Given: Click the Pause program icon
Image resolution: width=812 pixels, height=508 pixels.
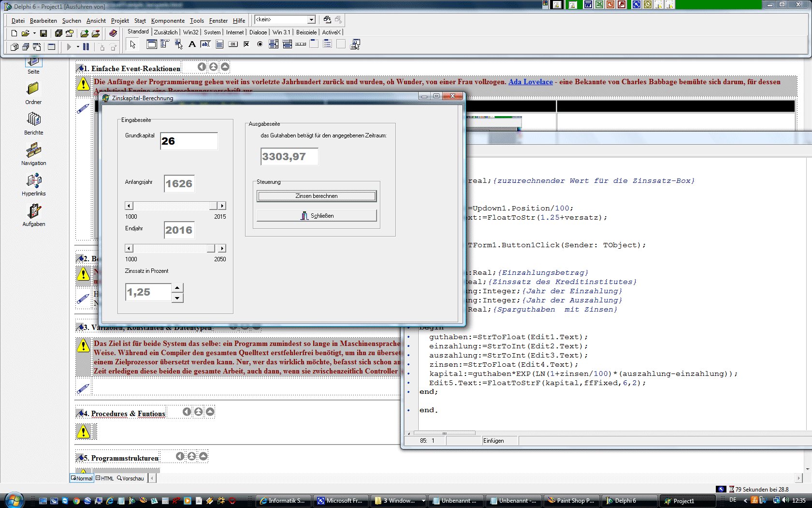Looking at the screenshot, I should click(x=86, y=47).
